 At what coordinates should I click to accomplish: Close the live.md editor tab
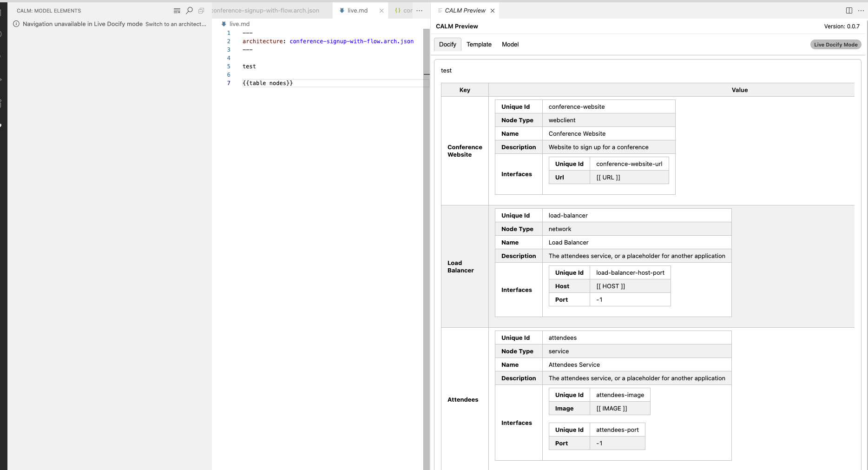(381, 10)
